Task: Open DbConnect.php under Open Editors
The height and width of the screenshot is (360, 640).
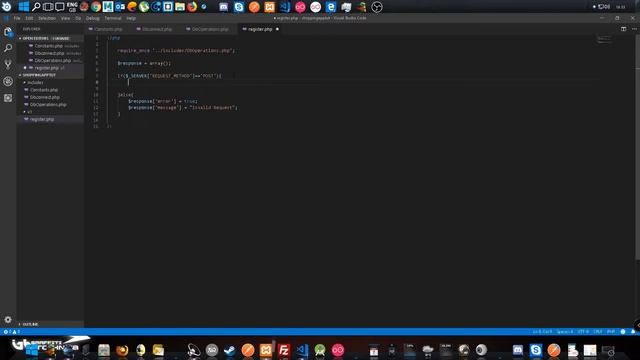Action: pyautogui.click(x=50, y=53)
